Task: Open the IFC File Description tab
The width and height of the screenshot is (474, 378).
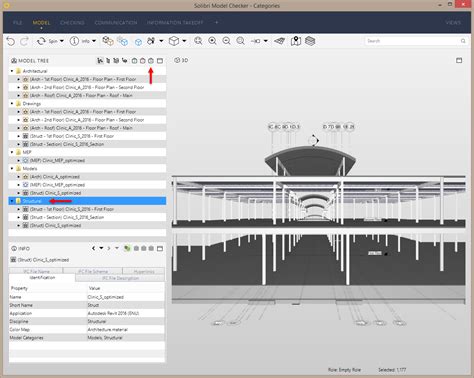Action: tap(120, 278)
